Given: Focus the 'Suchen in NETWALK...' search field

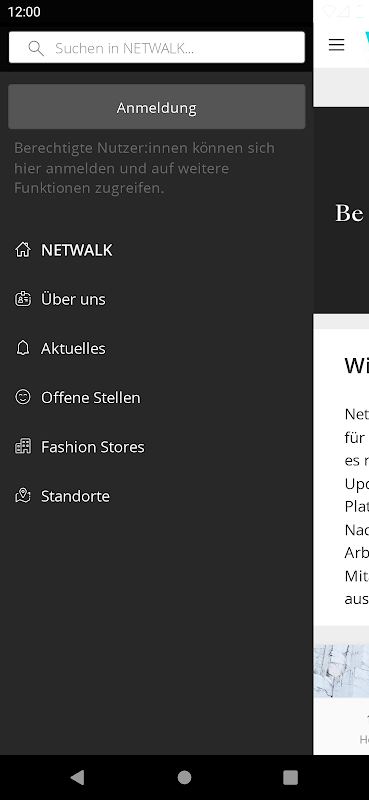Looking at the screenshot, I should click(157, 47).
